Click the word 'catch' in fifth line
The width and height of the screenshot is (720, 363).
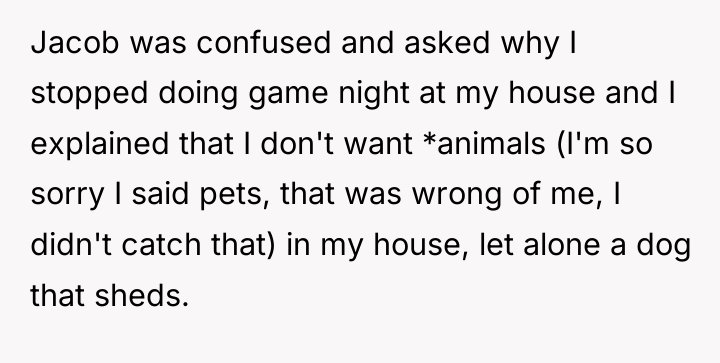click(161, 244)
